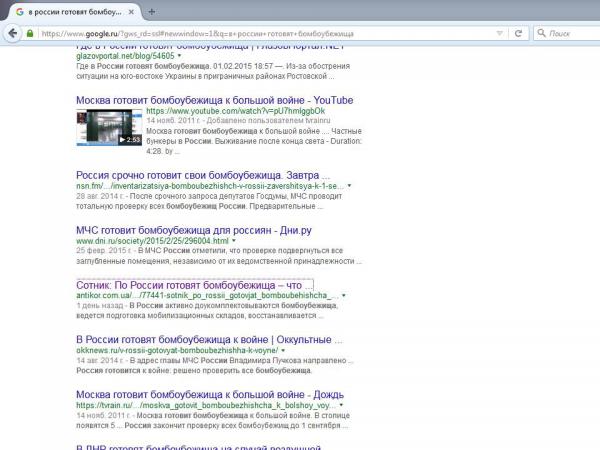Open 'В России готовят бомбоубежища к войне' result
This screenshot has width=600, height=450.
pyautogui.click(x=209, y=340)
